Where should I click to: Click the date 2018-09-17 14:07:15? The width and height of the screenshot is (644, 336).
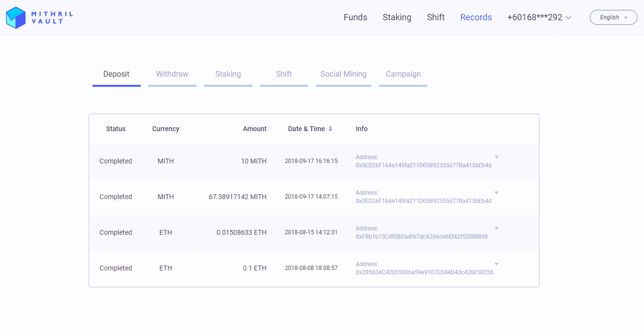[x=311, y=197]
